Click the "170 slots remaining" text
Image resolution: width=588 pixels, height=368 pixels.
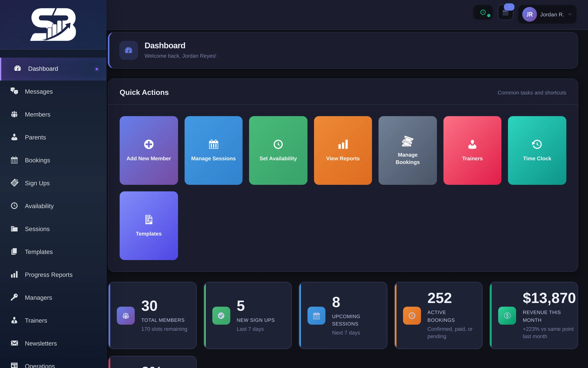click(x=164, y=329)
